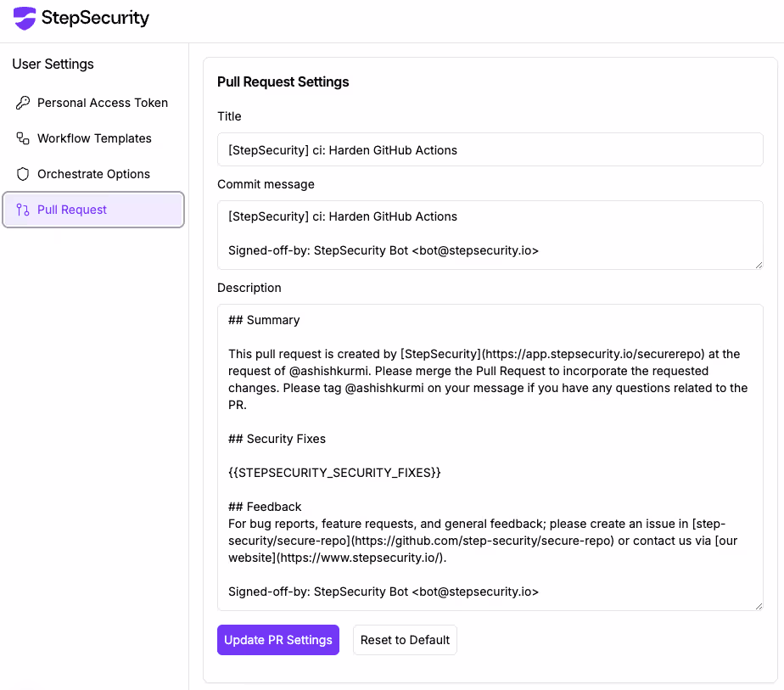
Task: Click 'Signed-off-by' line in description
Action: pos(384,592)
